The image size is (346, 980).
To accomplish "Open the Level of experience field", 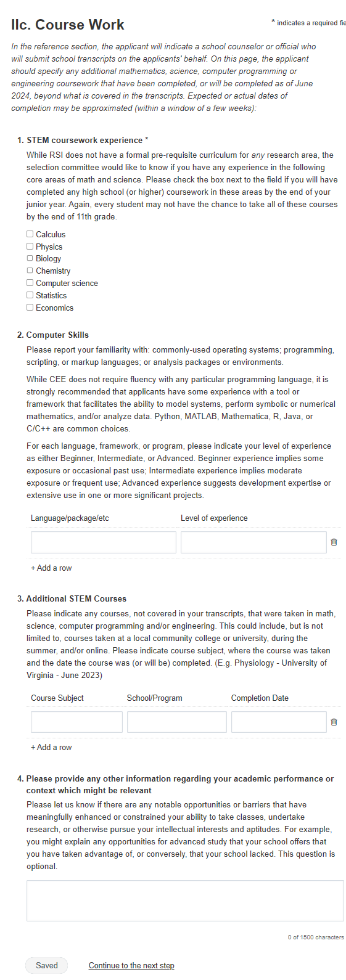I will point(253,542).
